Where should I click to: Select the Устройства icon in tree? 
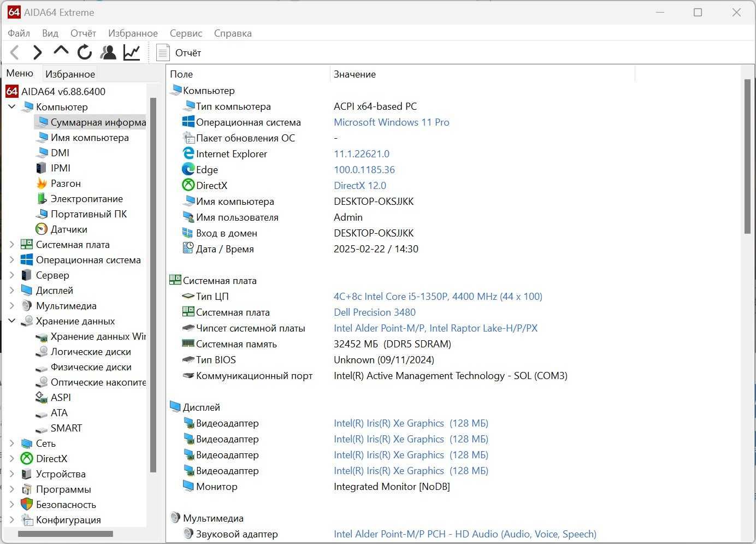(27, 474)
